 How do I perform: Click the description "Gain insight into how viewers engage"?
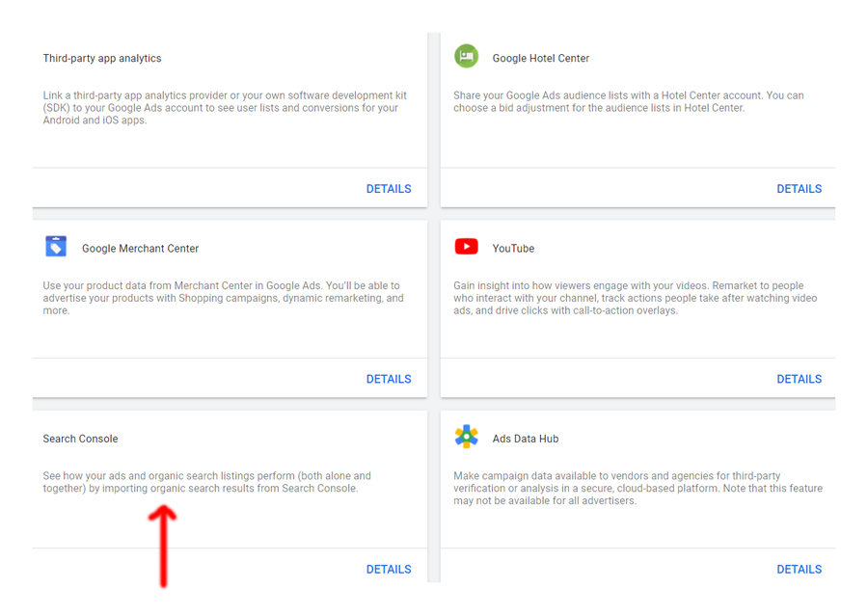coord(635,298)
